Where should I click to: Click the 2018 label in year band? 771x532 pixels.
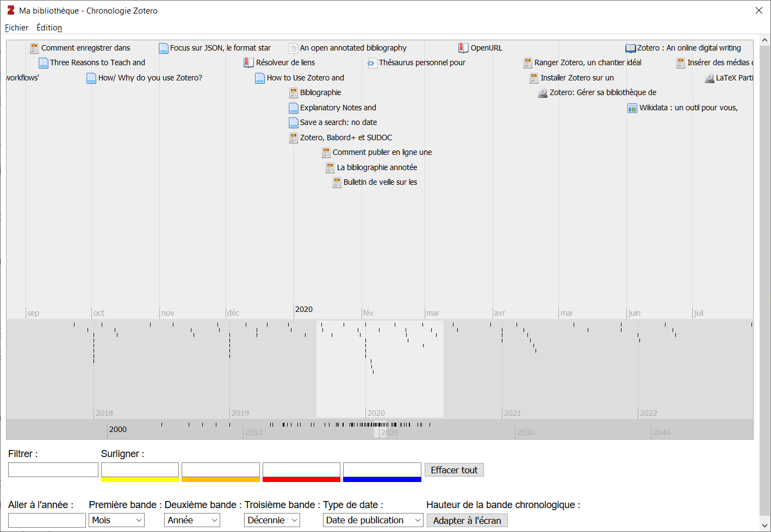[104, 413]
